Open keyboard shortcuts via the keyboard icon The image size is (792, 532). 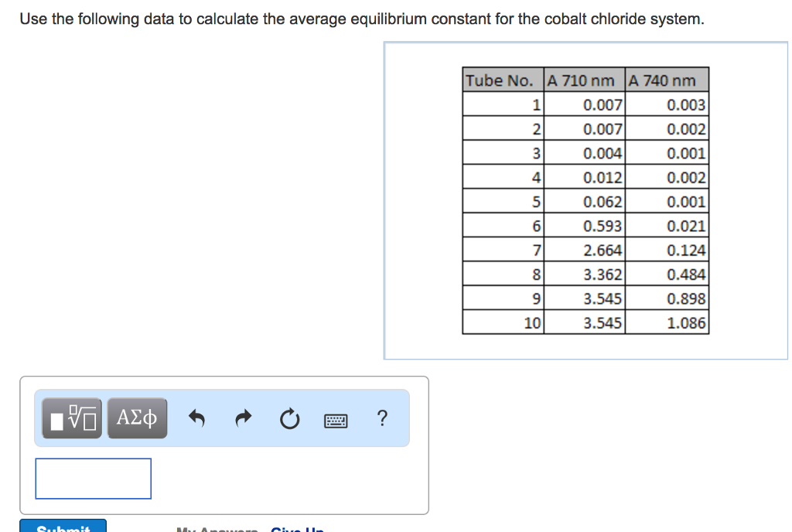[x=336, y=418]
